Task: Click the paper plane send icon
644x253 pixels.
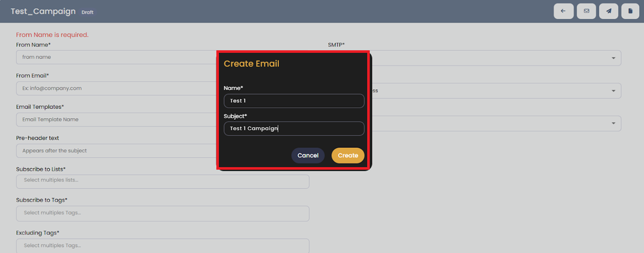Action: pyautogui.click(x=608, y=11)
